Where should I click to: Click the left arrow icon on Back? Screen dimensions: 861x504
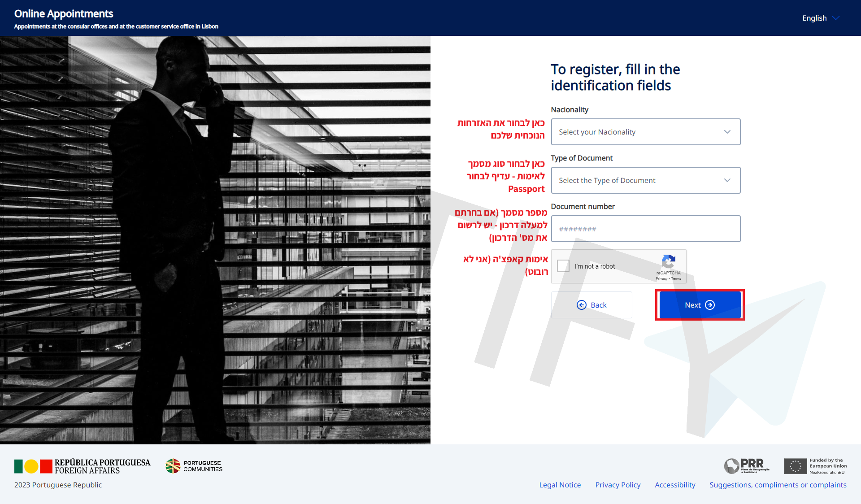[x=581, y=305]
